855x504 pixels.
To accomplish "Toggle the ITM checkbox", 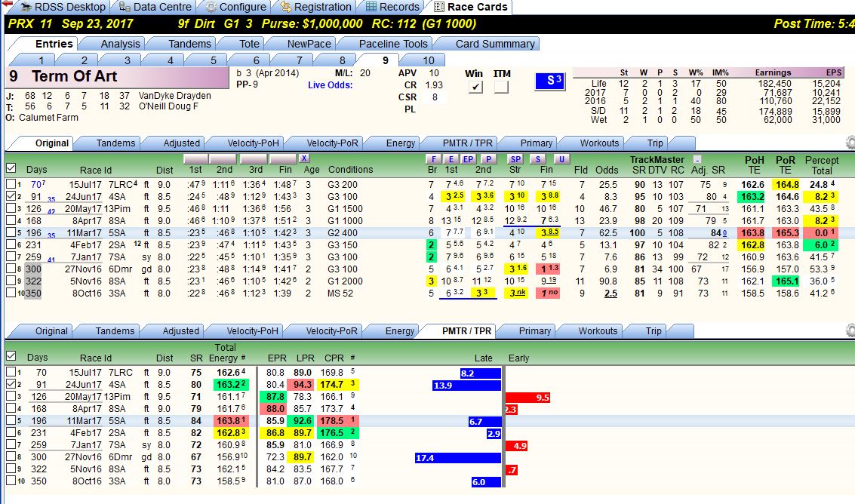I will point(501,86).
